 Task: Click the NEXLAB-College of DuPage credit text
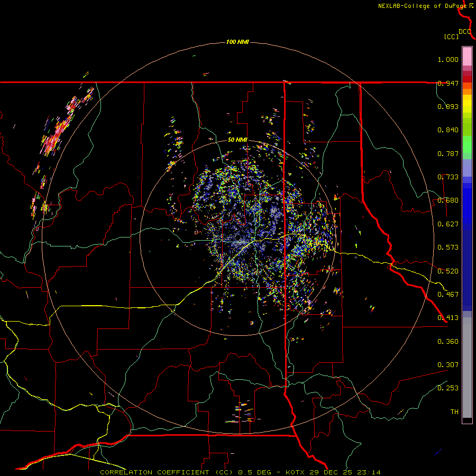tap(423, 6)
